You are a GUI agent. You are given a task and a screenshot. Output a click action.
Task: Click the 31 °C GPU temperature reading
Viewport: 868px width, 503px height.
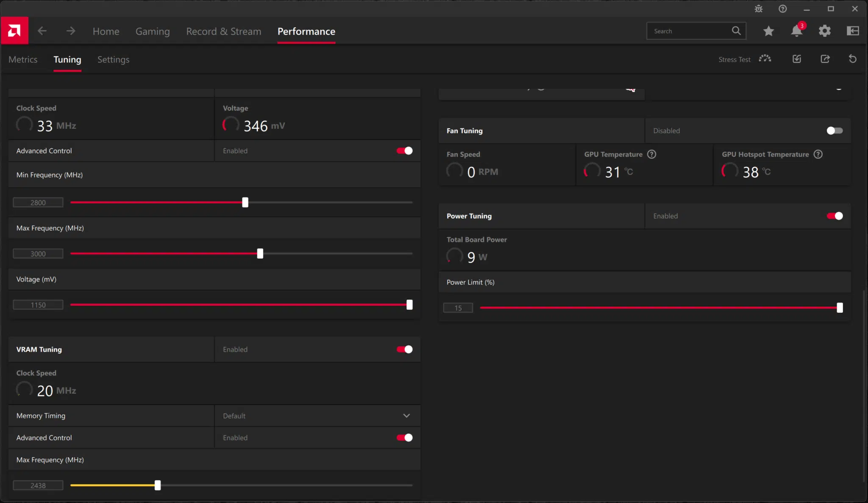click(x=619, y=172)
